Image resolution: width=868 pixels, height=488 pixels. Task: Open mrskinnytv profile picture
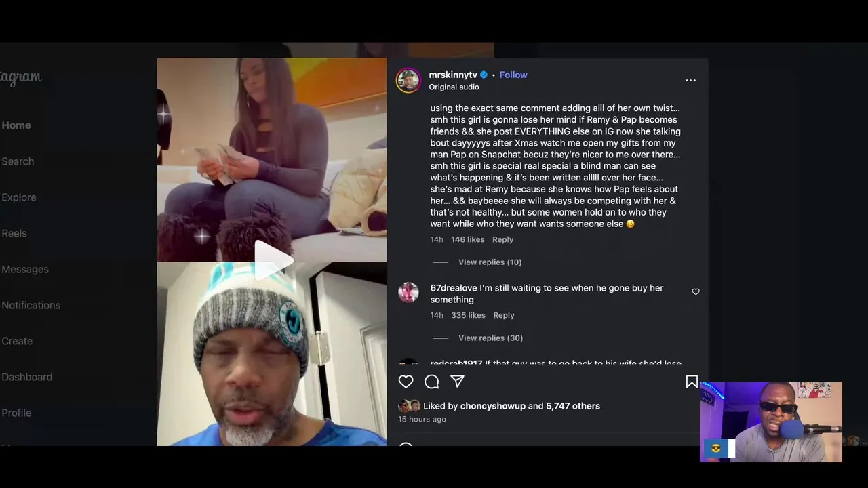coord(408,80)
